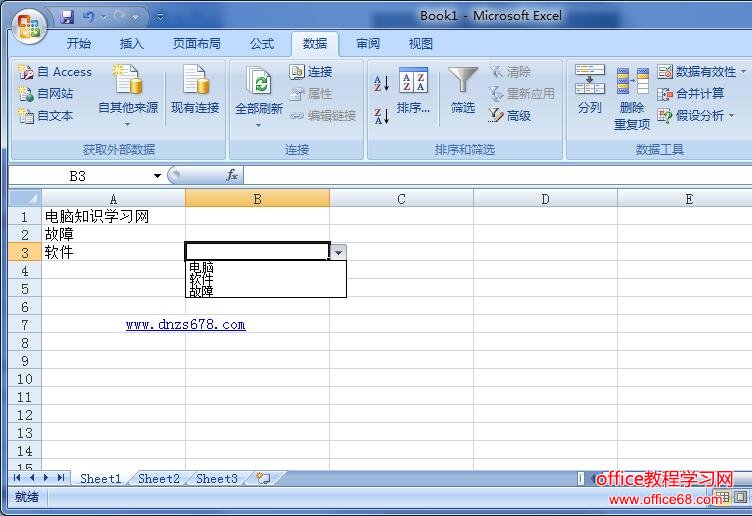Viewport: 752px width, 516px height.
Task: Open the www.dnzs678.com hyperlink
Action: coord(186,325)
